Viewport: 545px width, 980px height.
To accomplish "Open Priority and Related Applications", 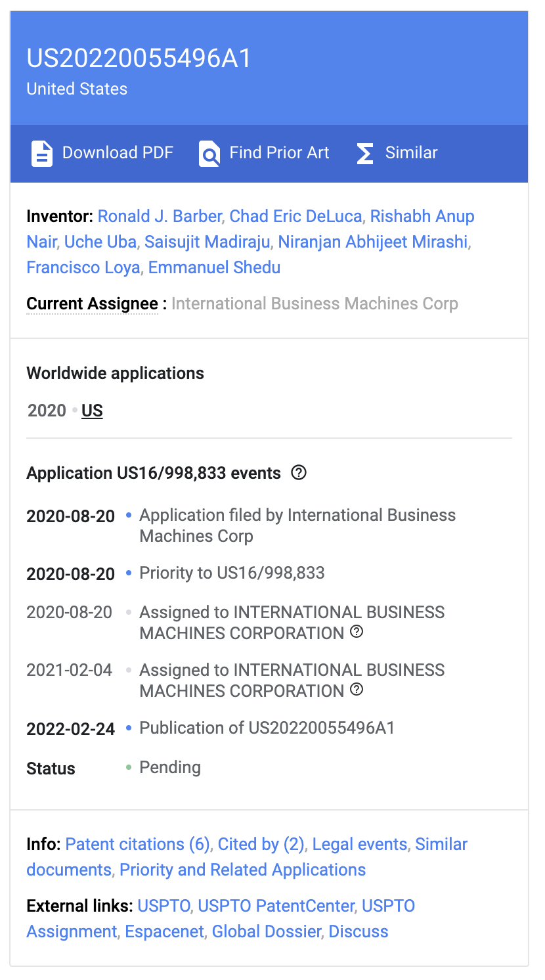I will coord(243,870).
